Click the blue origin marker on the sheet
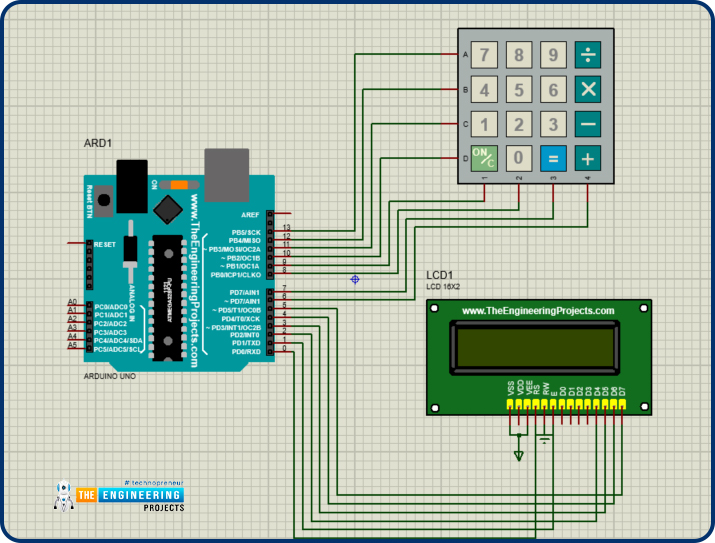The width and height of the screenshot is (715, 543). [x=354, y=279]
